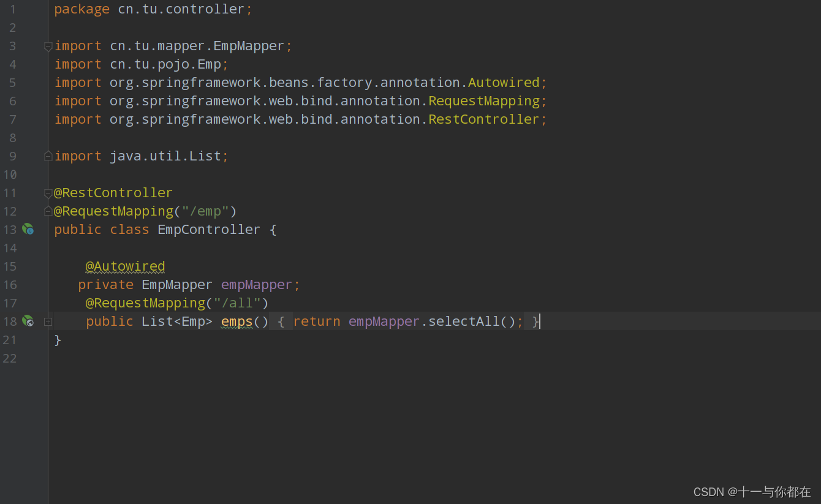The width and height of the screenshot is (821, 504).
Task: Click the request mapping gutter icon beside emps()
Action: pyautogui.click(x=28, y=321)
